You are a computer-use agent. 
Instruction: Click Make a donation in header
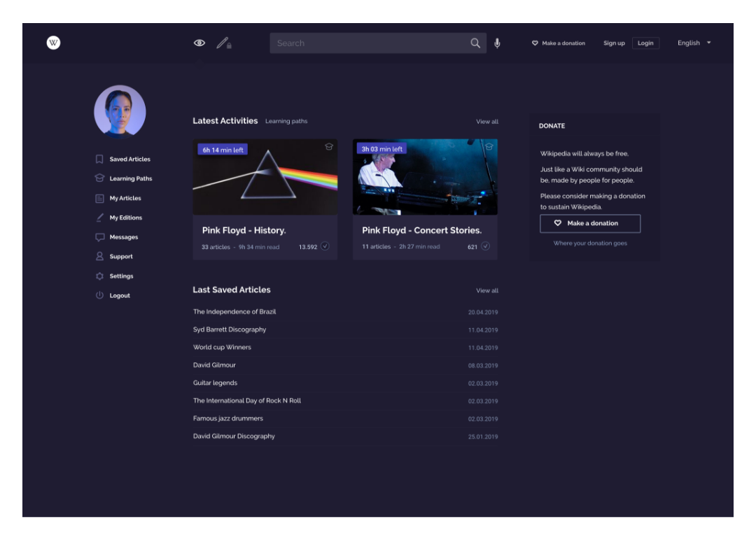[559, 43]
